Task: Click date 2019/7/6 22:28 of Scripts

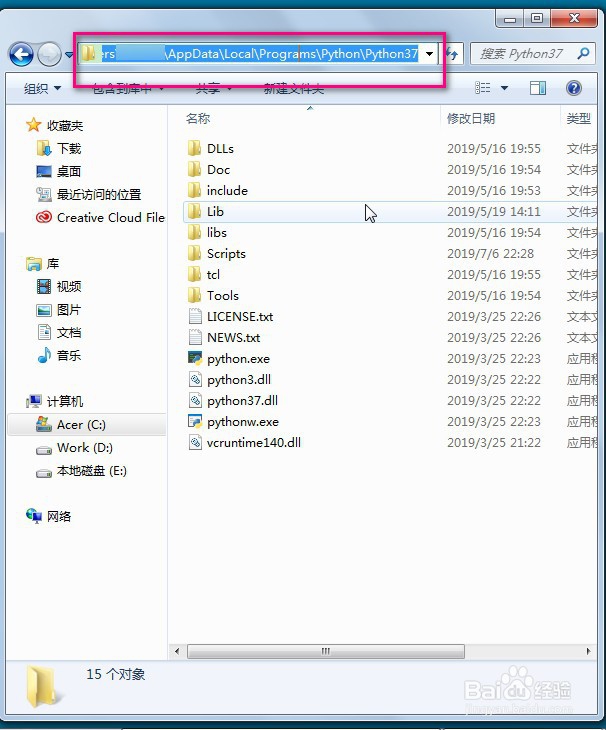Action: 490,254
